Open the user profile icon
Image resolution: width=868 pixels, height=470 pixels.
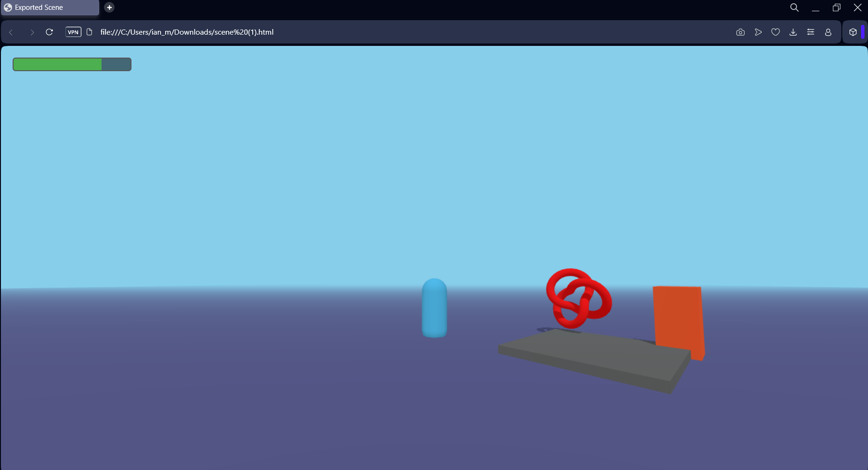(x=828, y=32)
